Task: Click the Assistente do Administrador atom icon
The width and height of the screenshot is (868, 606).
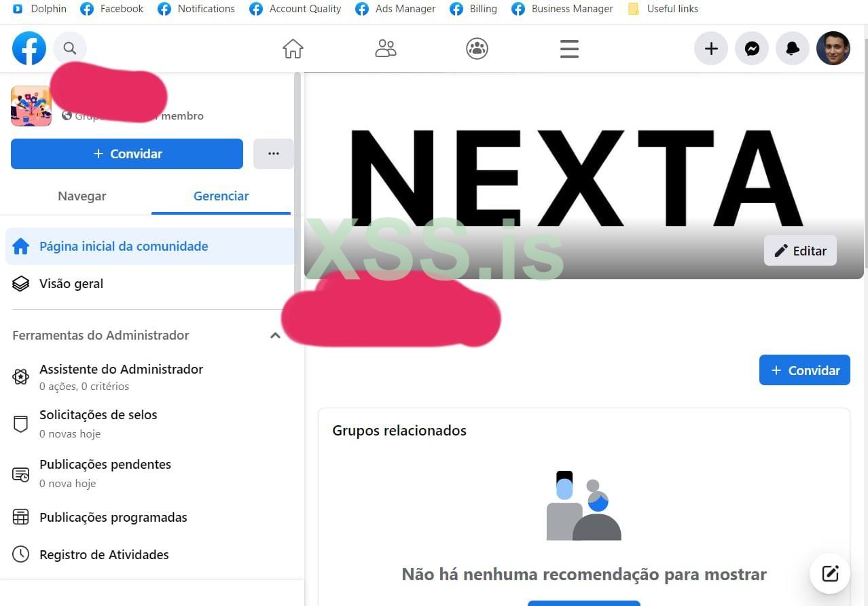Action: point(21,376)
